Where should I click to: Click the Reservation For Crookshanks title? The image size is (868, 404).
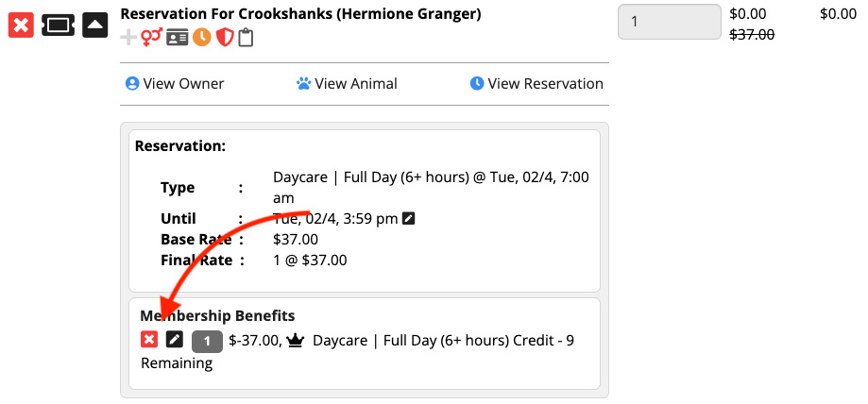(300, 14)
